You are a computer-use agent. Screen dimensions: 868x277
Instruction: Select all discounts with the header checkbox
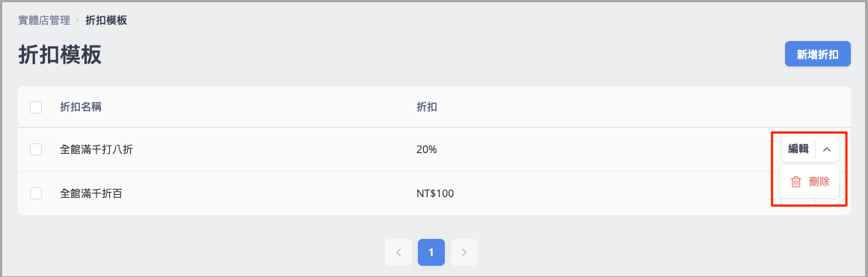point(36,108)
